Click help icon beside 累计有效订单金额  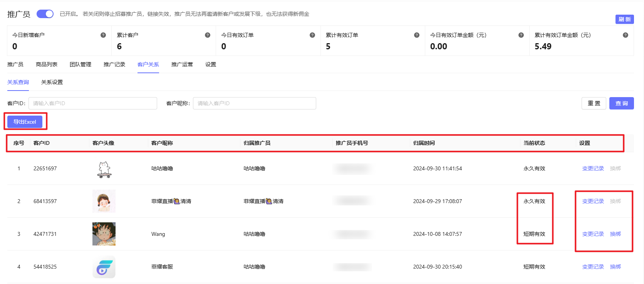pos(626,35)
